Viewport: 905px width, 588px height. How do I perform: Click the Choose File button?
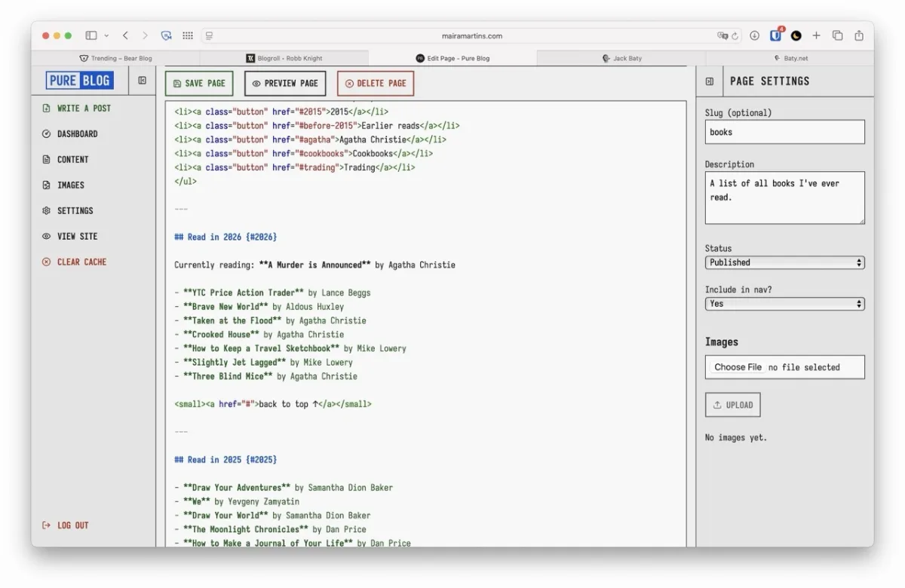click(x=738, y=367)
